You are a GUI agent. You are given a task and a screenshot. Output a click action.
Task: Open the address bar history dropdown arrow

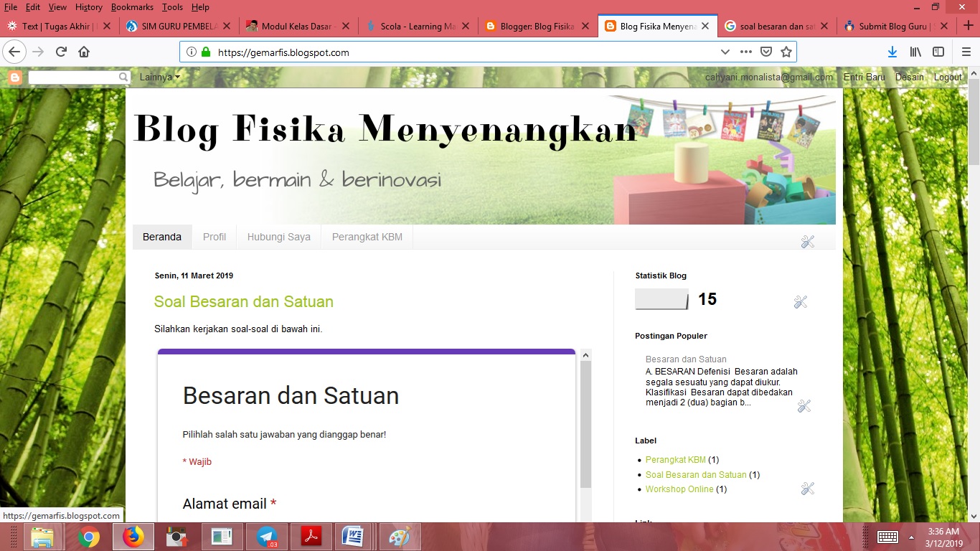click(x=725, y=52)
